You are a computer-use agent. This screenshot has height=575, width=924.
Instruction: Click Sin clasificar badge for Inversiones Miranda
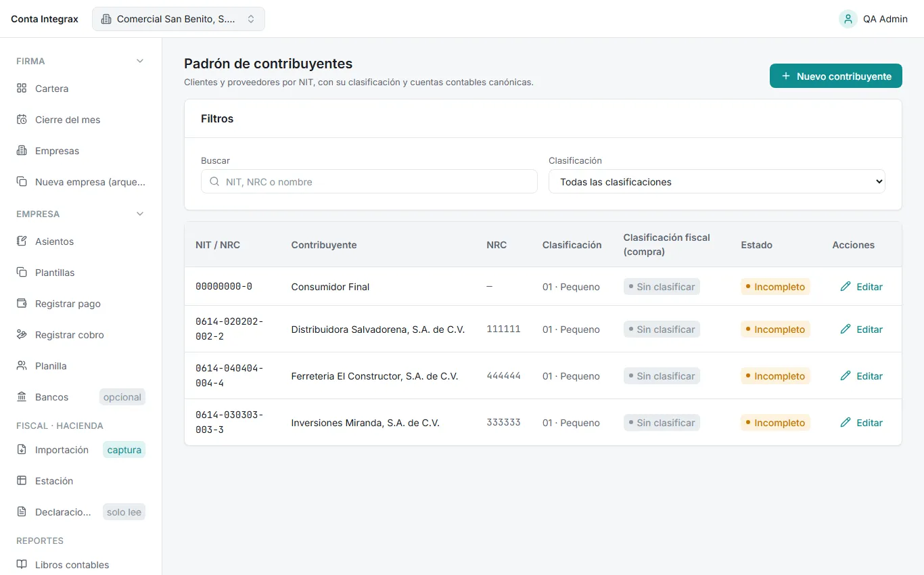(x=662, y=423)
